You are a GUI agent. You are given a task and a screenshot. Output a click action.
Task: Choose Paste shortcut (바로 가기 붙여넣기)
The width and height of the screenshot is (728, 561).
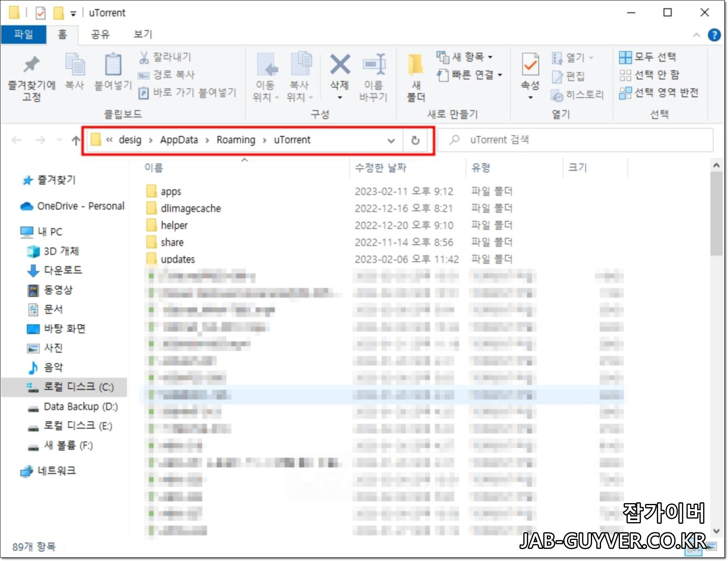[187, 93]
